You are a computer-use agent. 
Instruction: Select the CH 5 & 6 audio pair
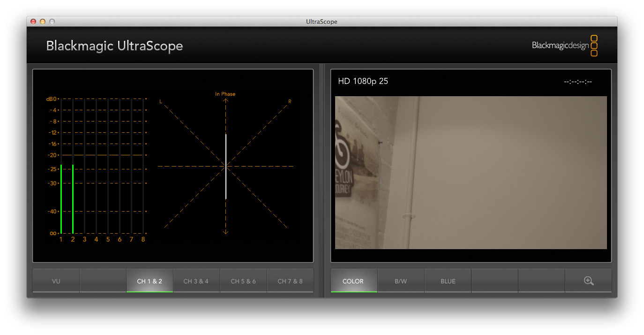click(243, 281)
